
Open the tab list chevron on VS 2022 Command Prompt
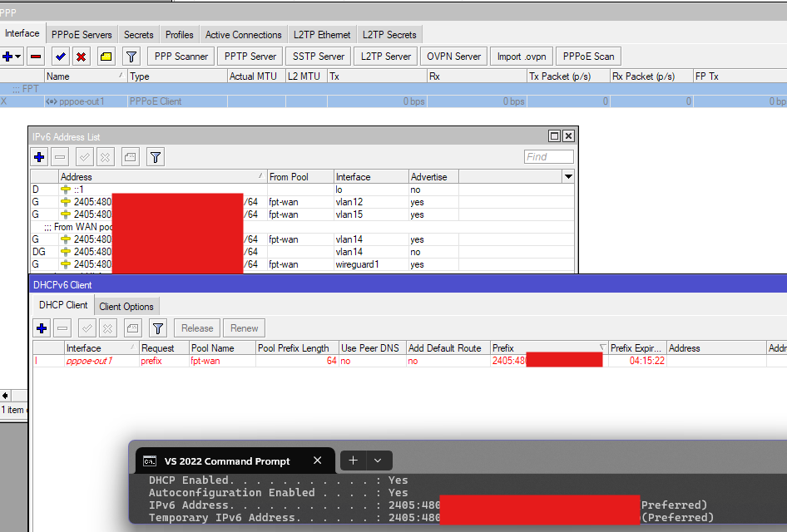click(x=379, y=461)
